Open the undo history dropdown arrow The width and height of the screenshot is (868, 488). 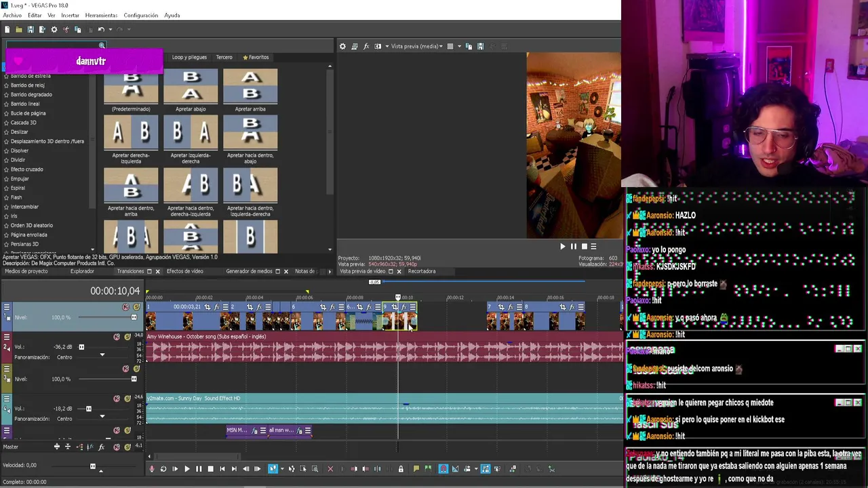[x=111, y=29]
